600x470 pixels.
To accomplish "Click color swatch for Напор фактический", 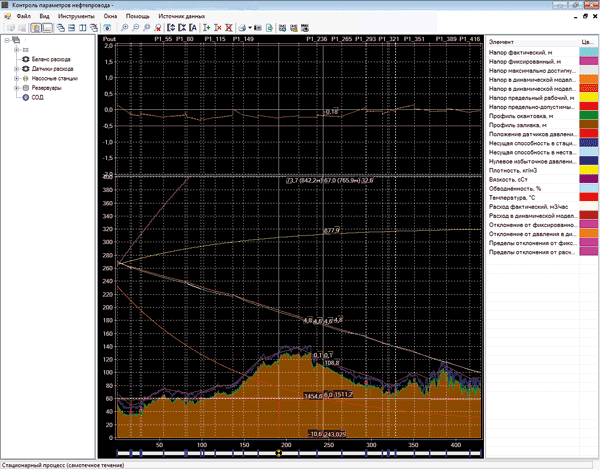I will click(589, 52).
